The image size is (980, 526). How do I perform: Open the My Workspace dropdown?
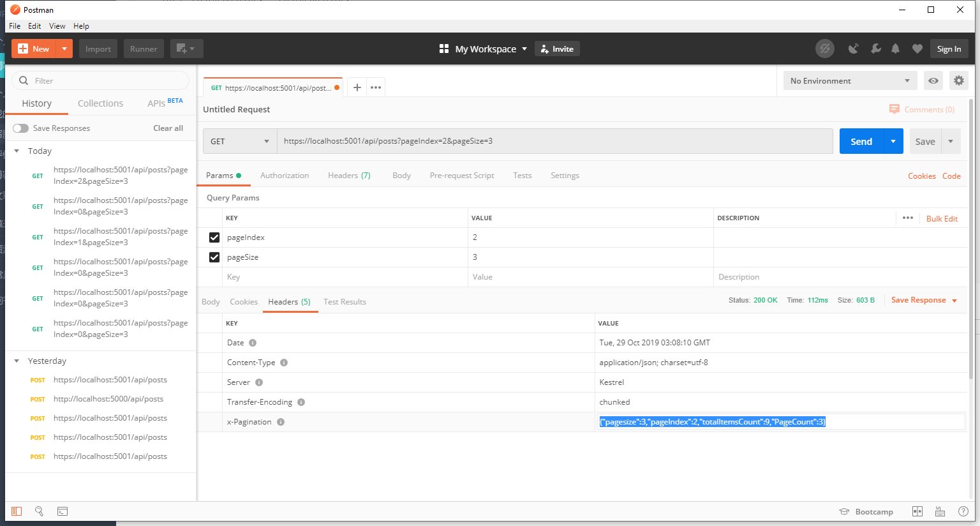tap(484, 49)
